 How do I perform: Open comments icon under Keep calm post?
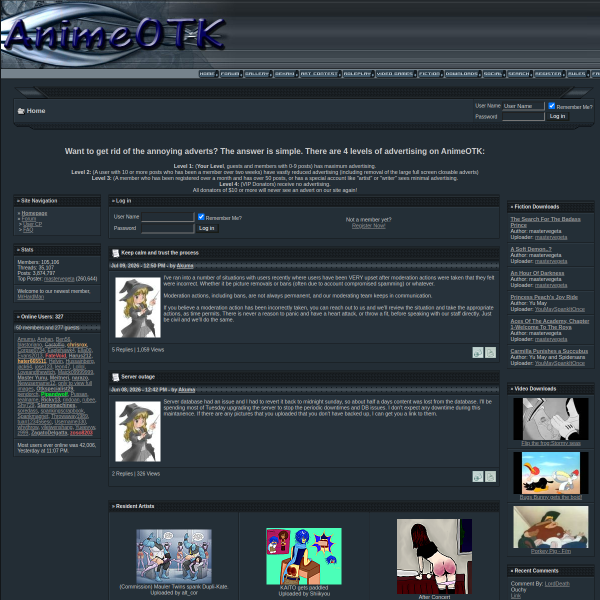point(478,352)
